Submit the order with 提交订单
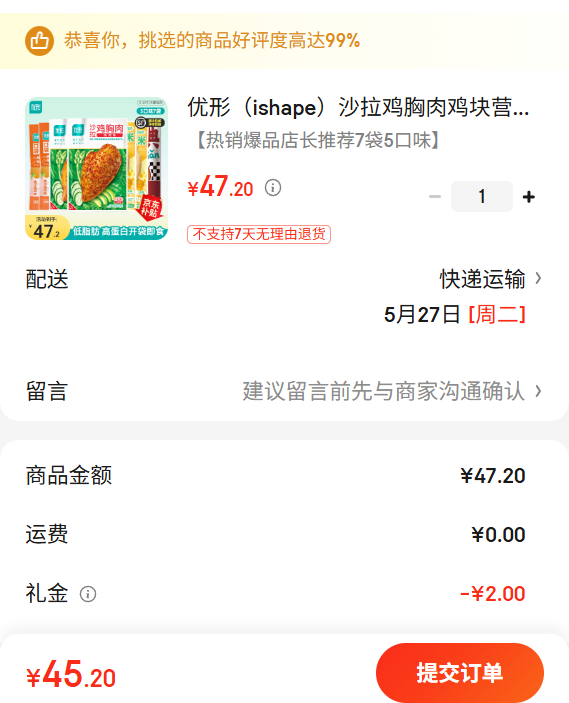 460,673
